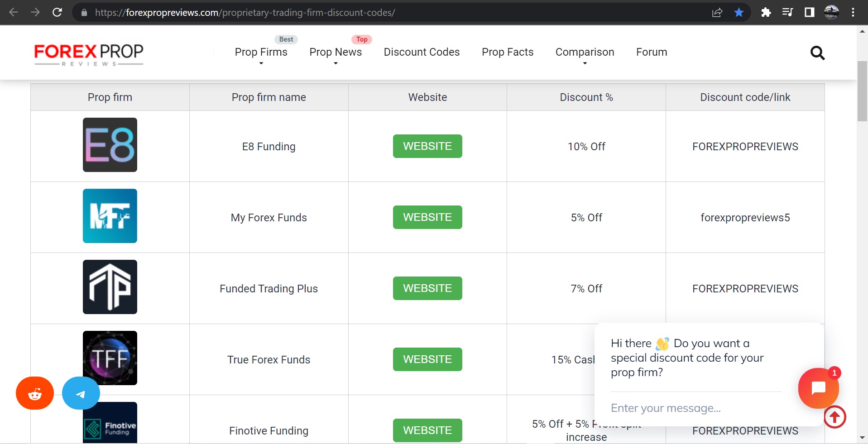Click the WEBSITE button for E8 Funding
Image resolution: width=868 pixels, height=444 pixels.
[427, 146]
